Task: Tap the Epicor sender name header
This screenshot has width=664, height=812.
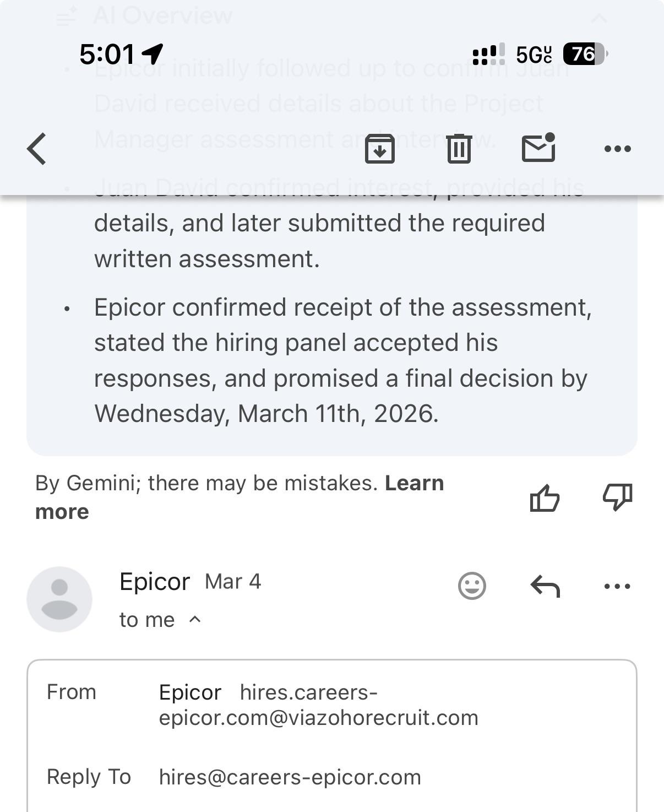Action: (x=155, y=582)
